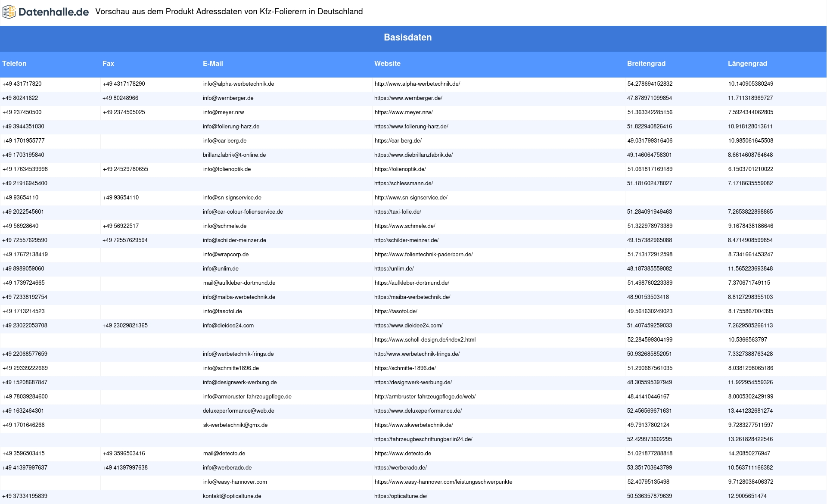Select the E-Mail column header
827x504 pixels.
point(213,64)
